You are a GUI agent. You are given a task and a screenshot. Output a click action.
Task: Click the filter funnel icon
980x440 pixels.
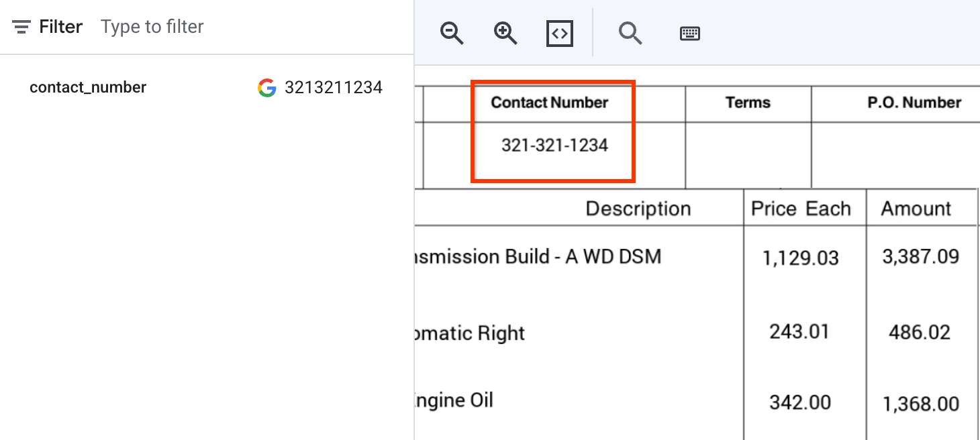click(21, 26)
